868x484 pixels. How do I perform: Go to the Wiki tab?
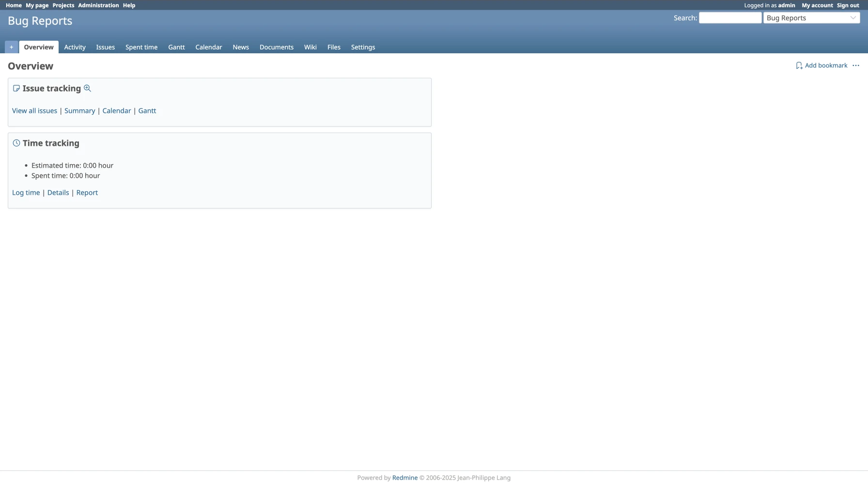click(x=310, y=47)
